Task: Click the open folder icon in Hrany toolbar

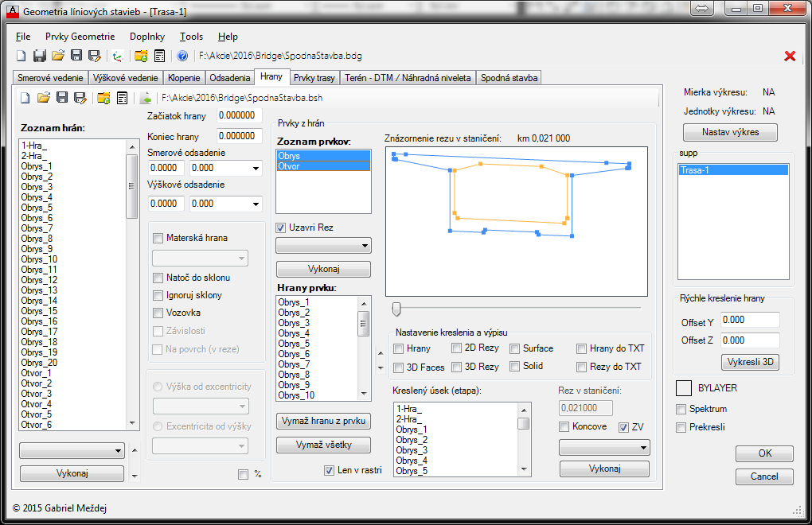Action: click(x=43, y=98)
